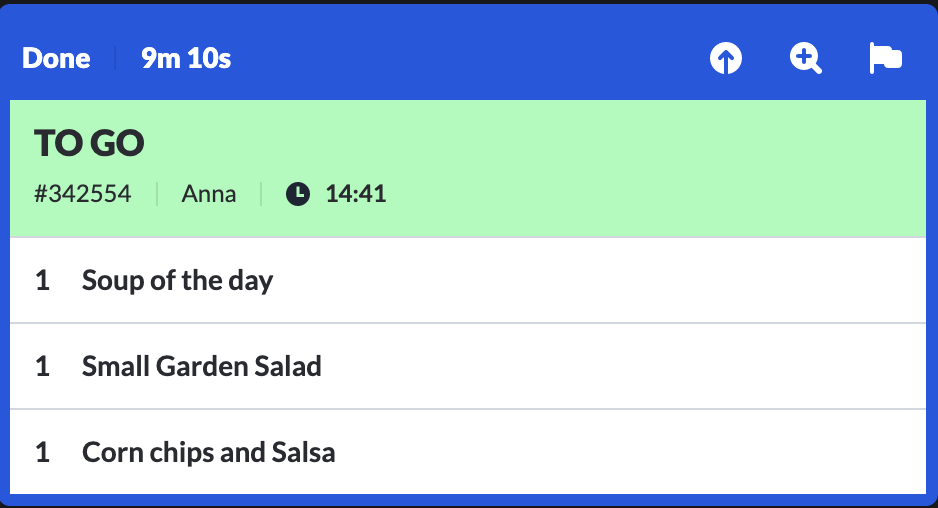Select the Soup of the day item
The image size is (938, 508).
468,280
